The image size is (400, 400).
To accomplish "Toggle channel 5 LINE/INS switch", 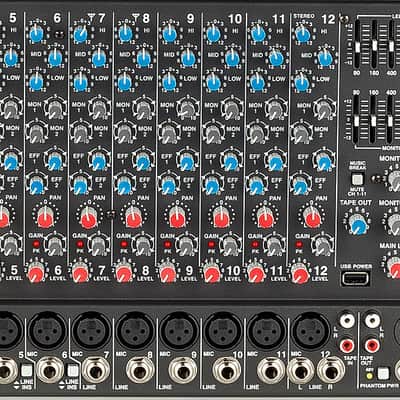I will pyautogui.click(x=26, y=370).
